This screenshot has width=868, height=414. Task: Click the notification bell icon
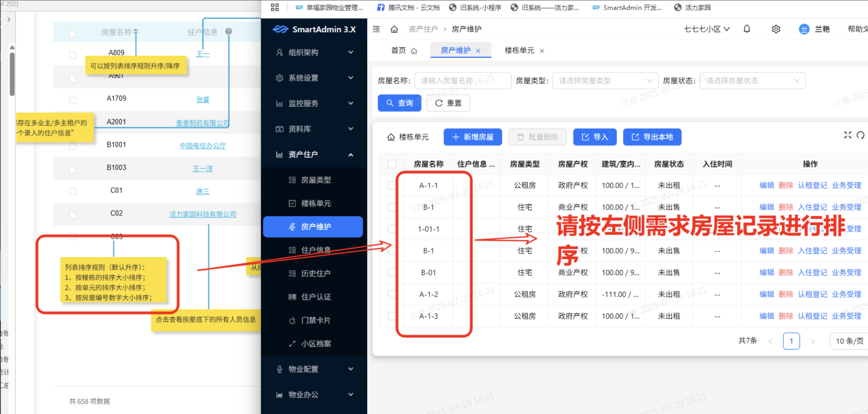click(747, 29)
